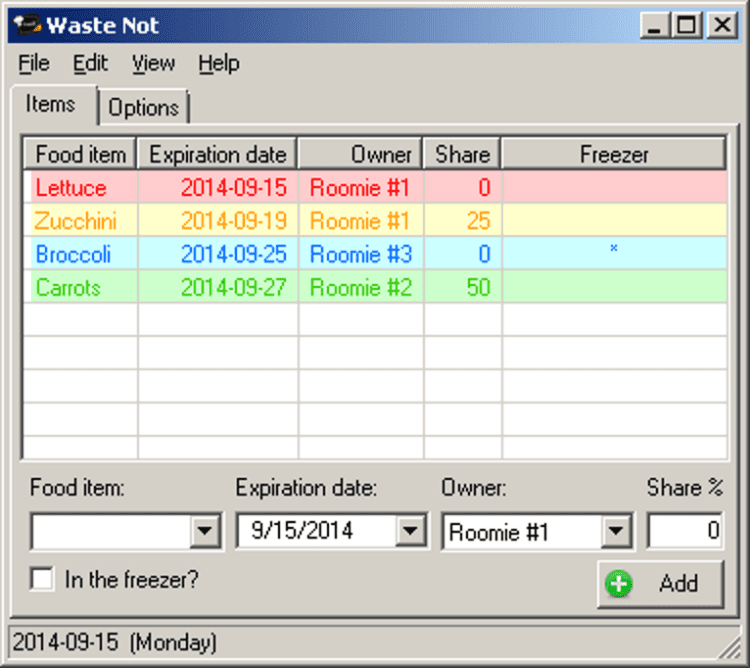
Task: Sort by Expiration date column header
Action: click(218, 154)
